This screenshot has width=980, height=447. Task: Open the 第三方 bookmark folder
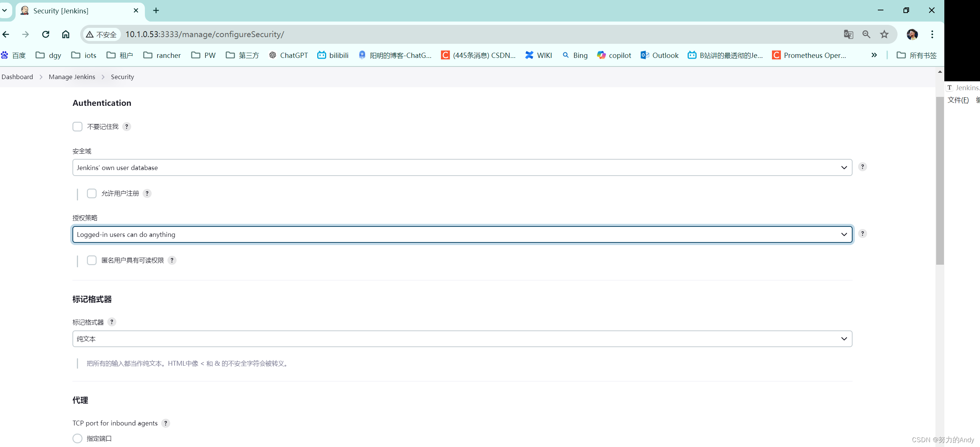pos(242,55)
